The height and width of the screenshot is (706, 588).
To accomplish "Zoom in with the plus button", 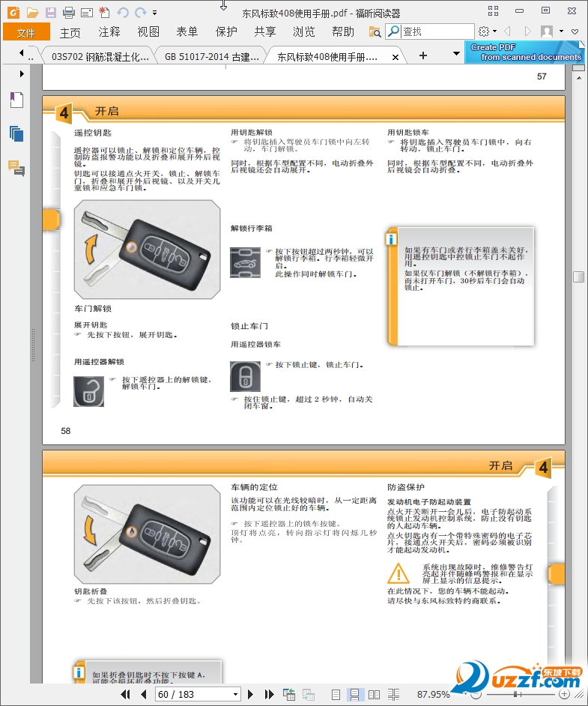I will coord(565,694).
